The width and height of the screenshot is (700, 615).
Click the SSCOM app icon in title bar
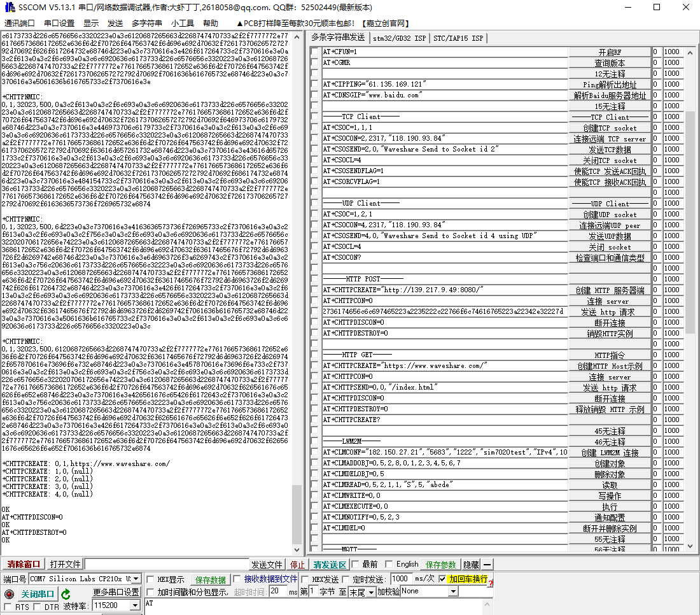pyautogui.click(x=10, y=7)
